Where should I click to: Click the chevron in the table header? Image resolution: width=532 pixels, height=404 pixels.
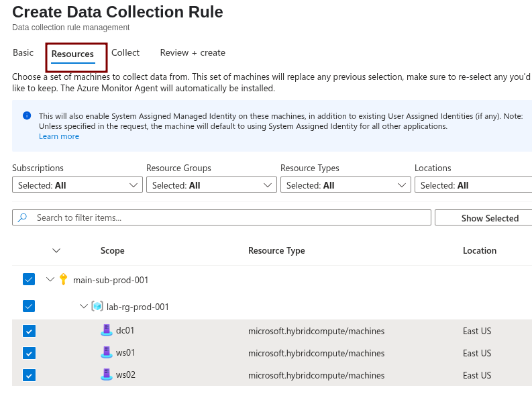56,250
